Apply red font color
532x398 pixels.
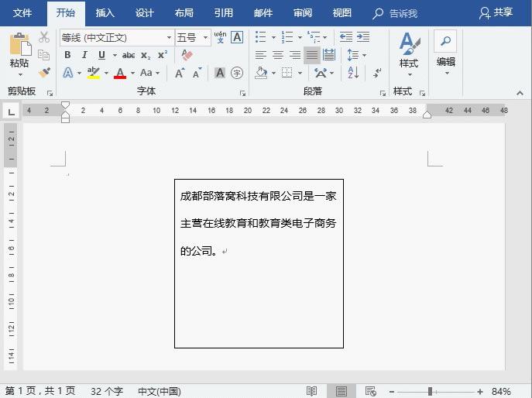tap(120, 73)
